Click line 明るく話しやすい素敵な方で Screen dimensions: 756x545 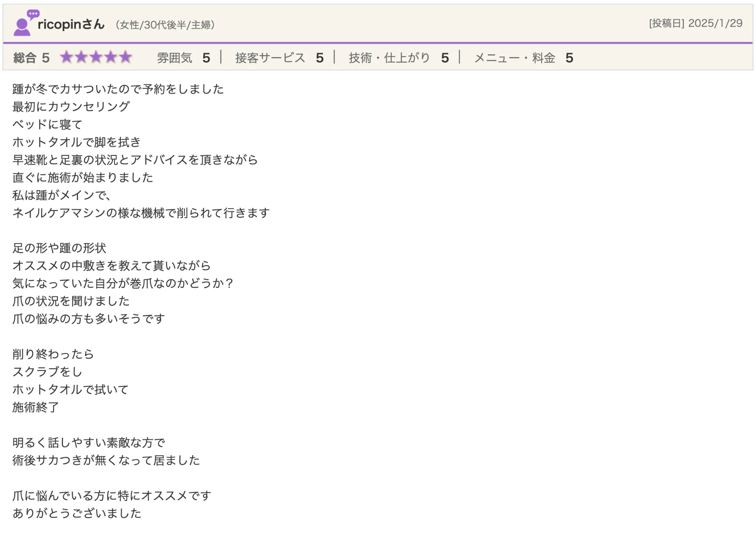coord(89,443)
